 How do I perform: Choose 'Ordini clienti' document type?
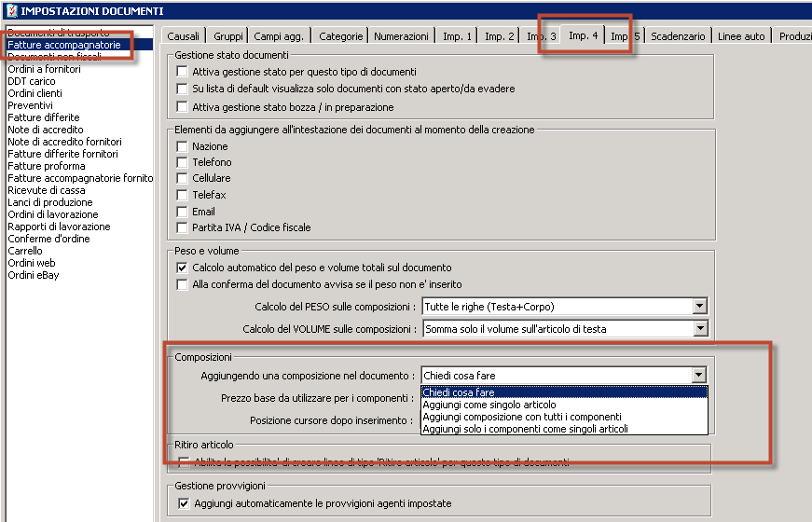[80, 93]
